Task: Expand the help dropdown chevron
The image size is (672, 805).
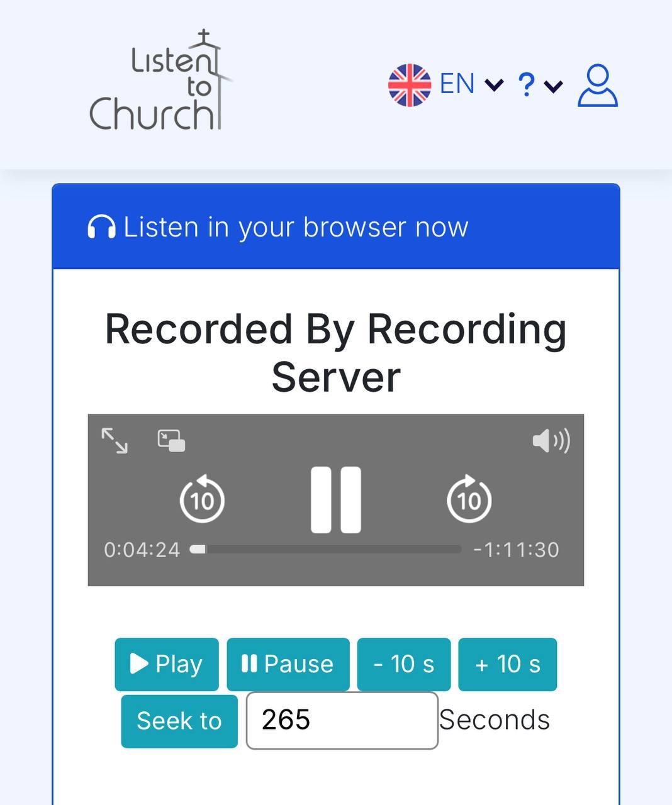Action: 553,86
